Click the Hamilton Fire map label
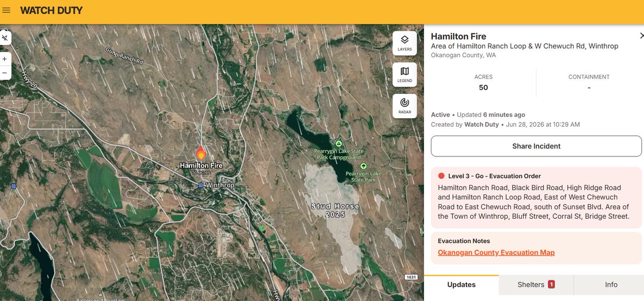The height and width of the screenshot is (301, 644). point(201,166)
